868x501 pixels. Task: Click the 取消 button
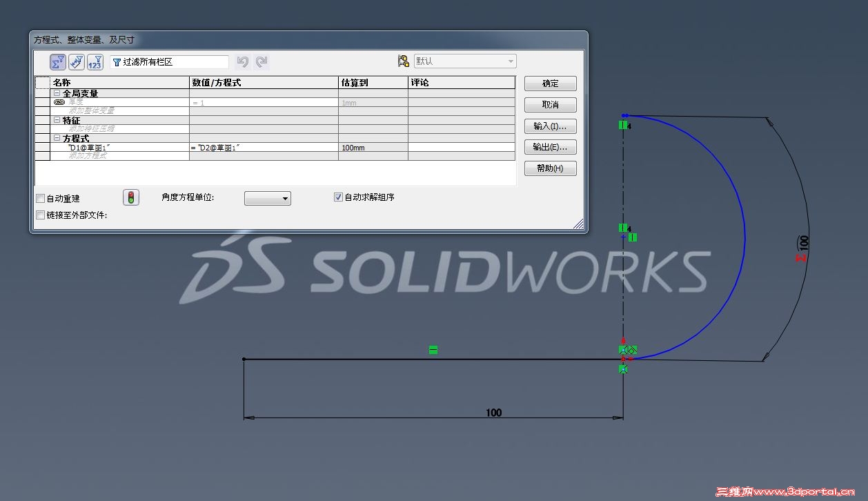551,105
